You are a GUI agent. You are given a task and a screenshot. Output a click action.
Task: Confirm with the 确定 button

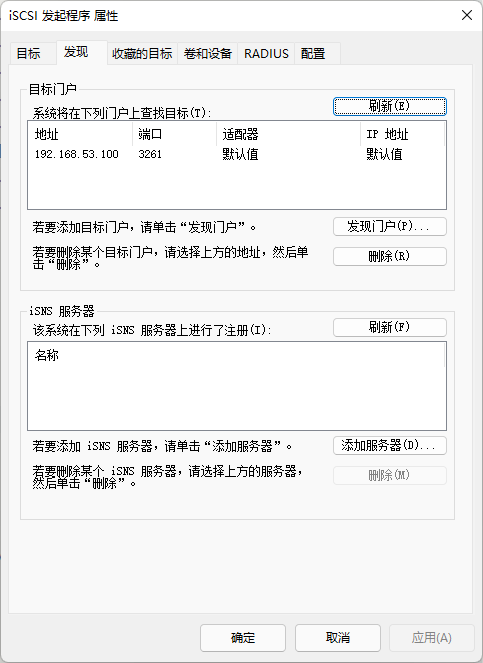(x=243, y=638)
